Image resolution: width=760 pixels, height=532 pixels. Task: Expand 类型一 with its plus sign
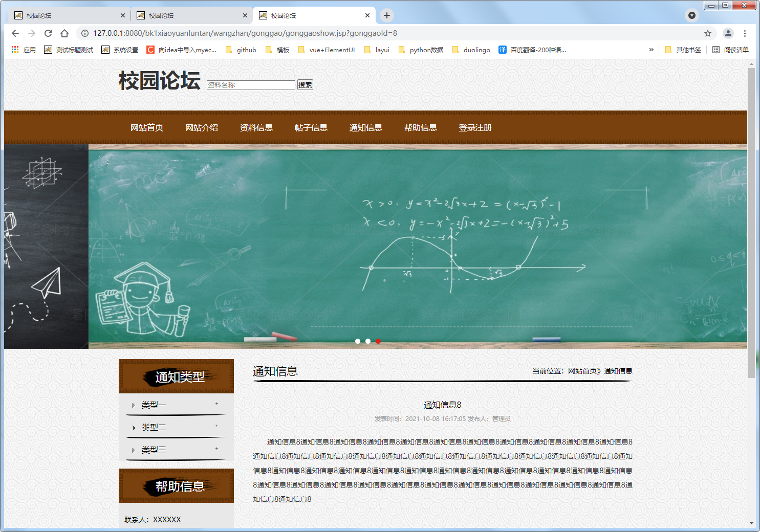coord(216,404)
